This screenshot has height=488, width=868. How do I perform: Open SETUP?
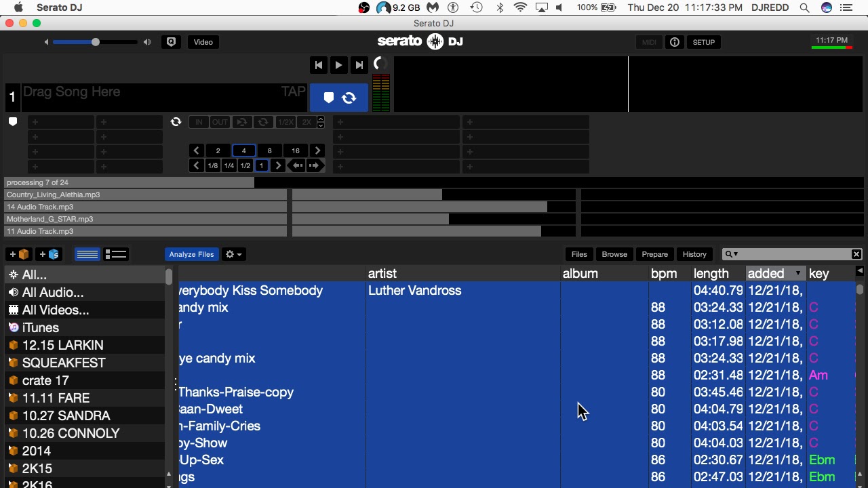(703, 42)
